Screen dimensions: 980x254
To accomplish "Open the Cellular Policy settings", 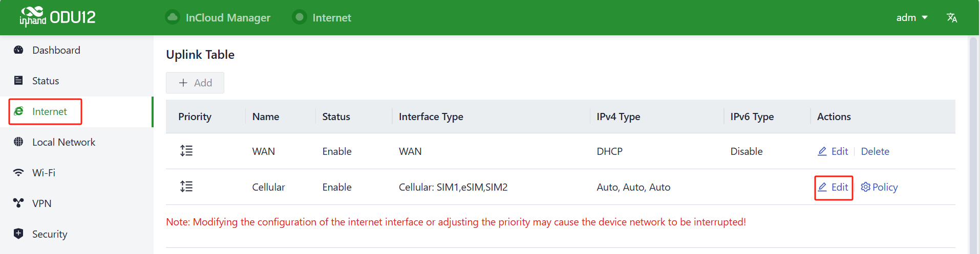I will [879, 187].
